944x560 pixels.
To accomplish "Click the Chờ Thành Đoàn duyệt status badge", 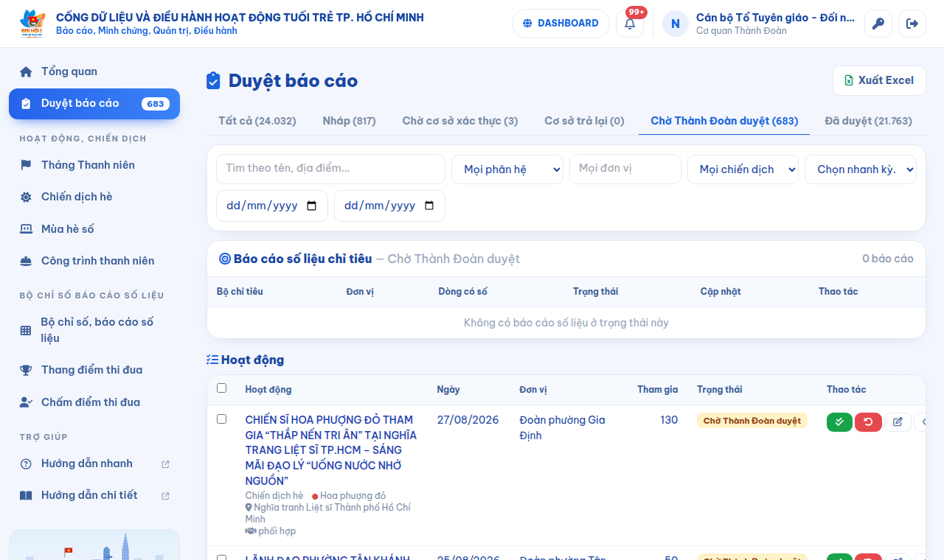I will 752,421.
